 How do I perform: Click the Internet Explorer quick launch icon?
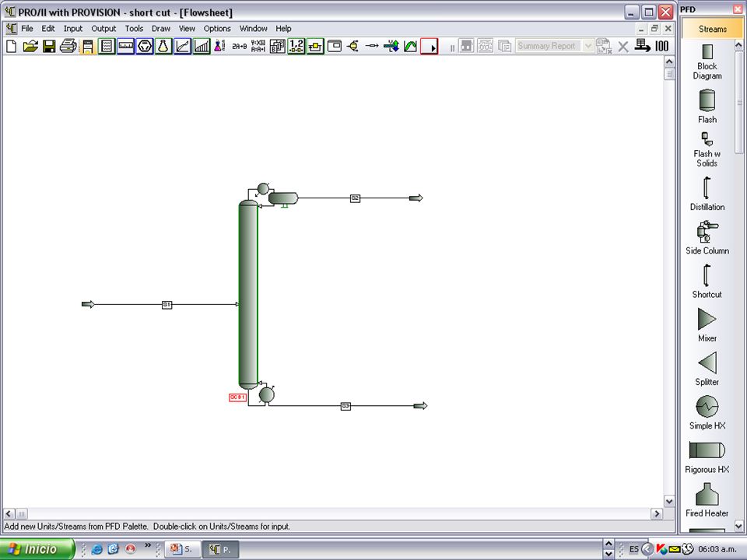click(x=96, y=550)
